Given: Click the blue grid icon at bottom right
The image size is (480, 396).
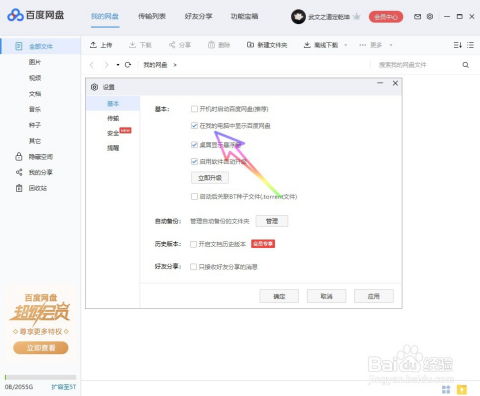Looking at the screenshot, I should [x=446, y=389].
